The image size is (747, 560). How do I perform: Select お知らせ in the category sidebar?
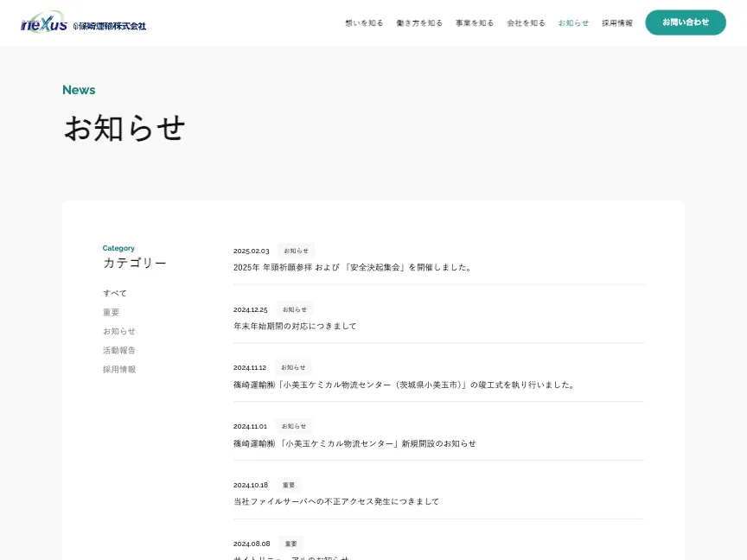pyautogui.click(x=119, y=331)
